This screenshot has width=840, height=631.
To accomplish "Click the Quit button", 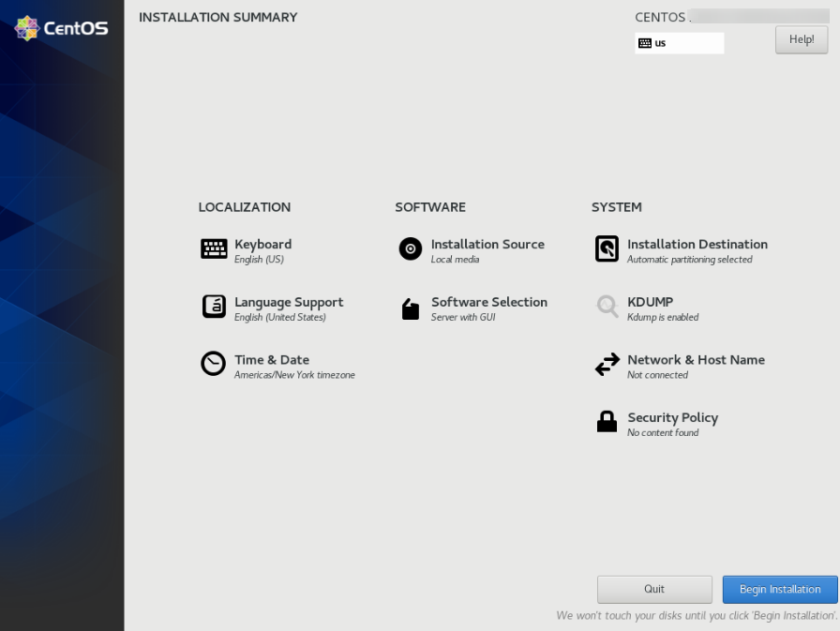I will [654, 589].
